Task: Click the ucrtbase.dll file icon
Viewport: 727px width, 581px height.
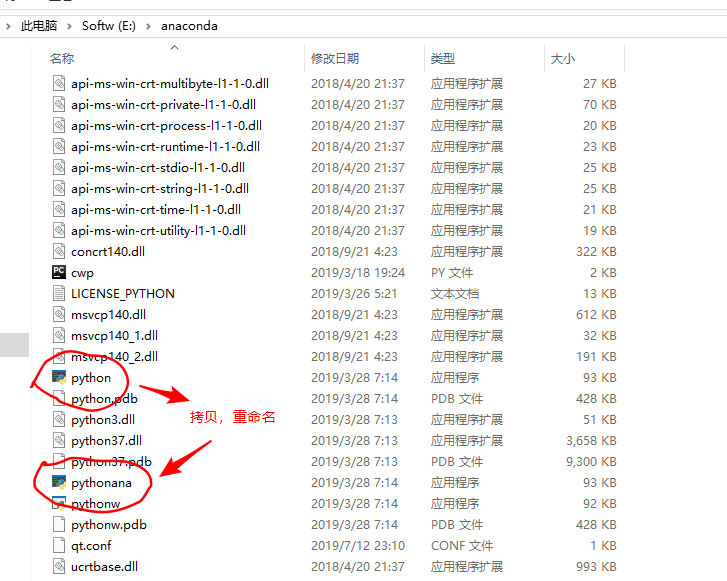Action: click(59, 566)
